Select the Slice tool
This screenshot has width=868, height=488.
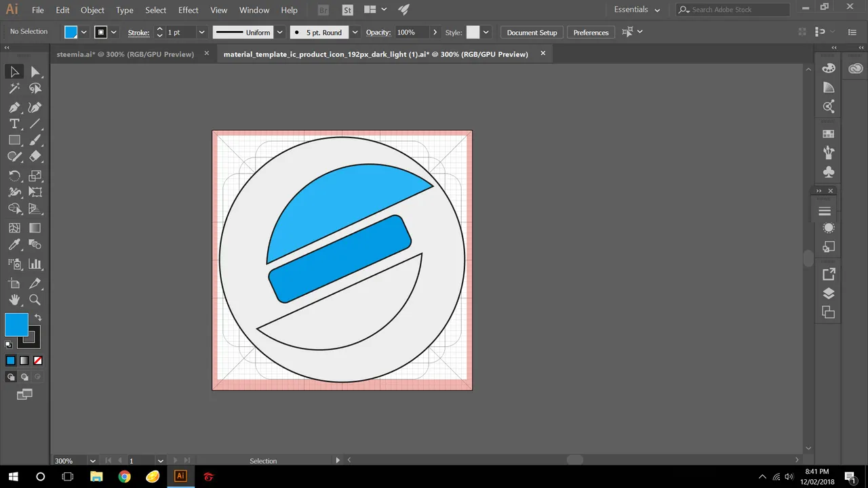[x=35, y=283]
